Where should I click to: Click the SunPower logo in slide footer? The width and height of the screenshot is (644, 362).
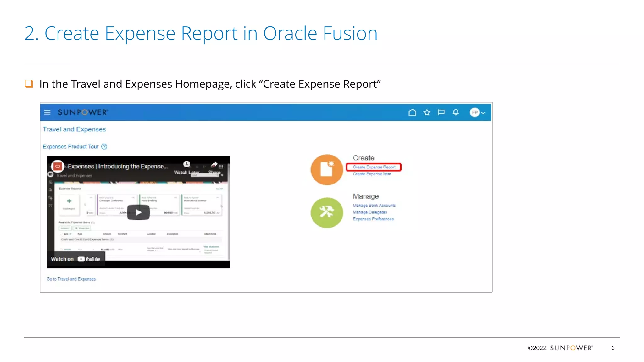(x=571, y=348)
